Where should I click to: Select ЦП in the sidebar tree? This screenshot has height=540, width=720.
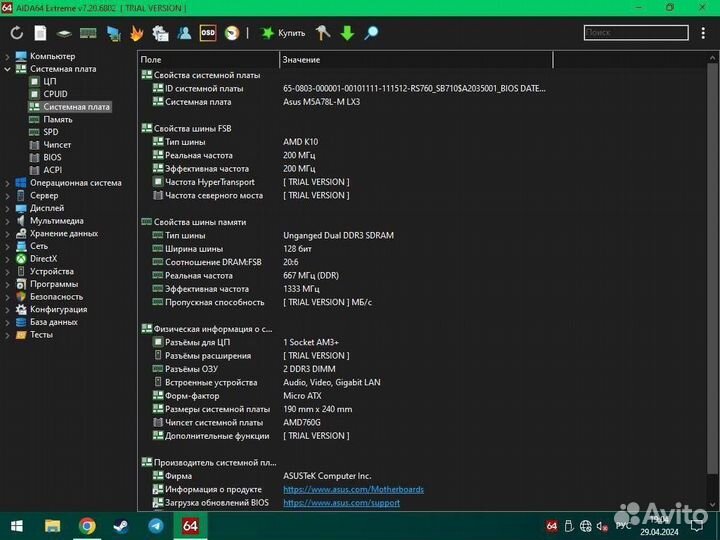50,81
